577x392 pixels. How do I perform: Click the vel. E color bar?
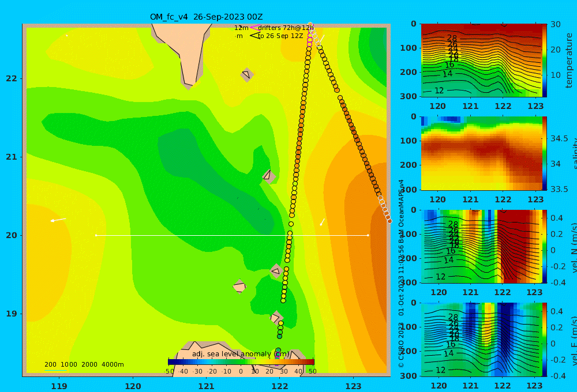point(545,340)
